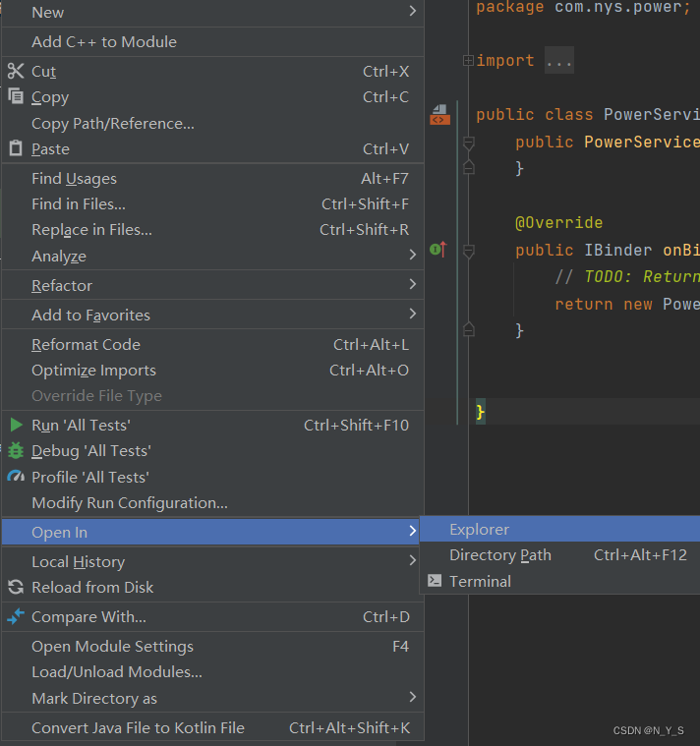Expand the folded import block
Image resolution: width=700 pixels, height=746 pixels.
tap(468, 61)
